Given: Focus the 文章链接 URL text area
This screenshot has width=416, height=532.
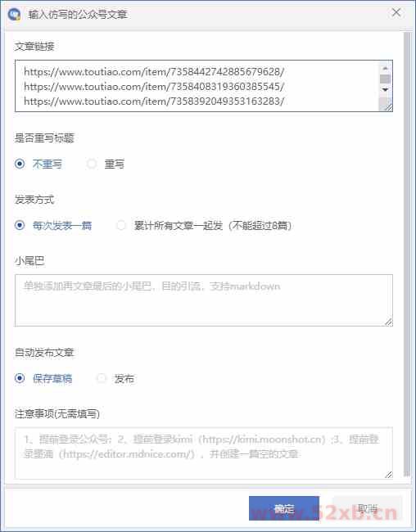Looking at the screenshot, I should pos(197,86).
